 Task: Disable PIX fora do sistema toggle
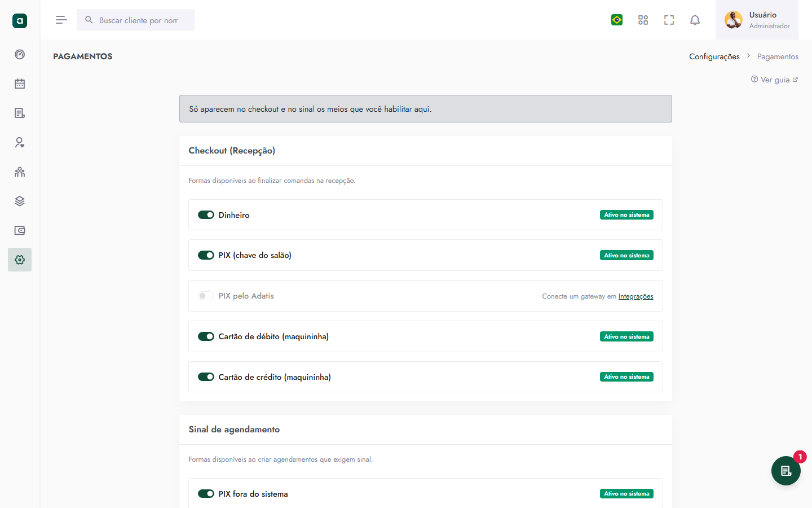(206, 494)
